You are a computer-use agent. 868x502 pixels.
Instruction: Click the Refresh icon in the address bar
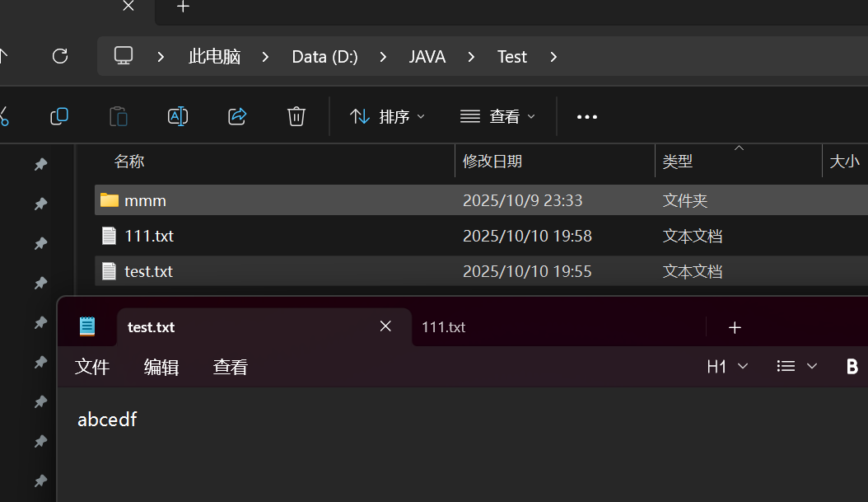pyautogui.click(x=58, y=56)
